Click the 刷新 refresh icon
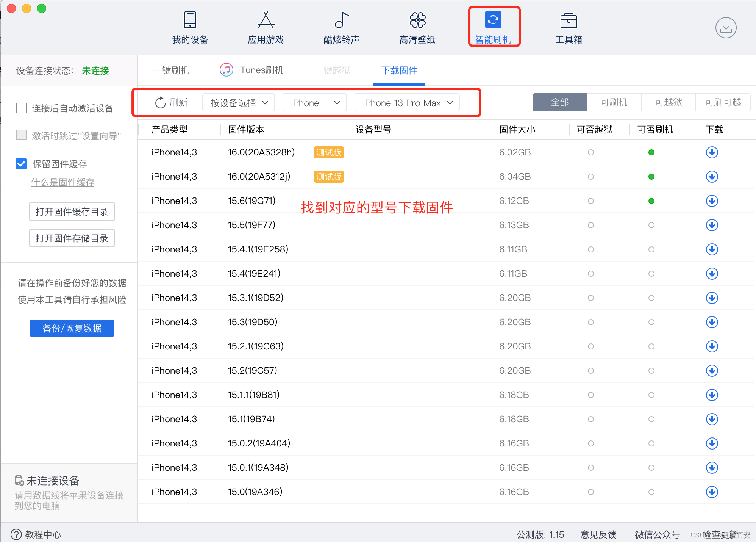Viewport: 756px width, 542px height. coord(161,103)
